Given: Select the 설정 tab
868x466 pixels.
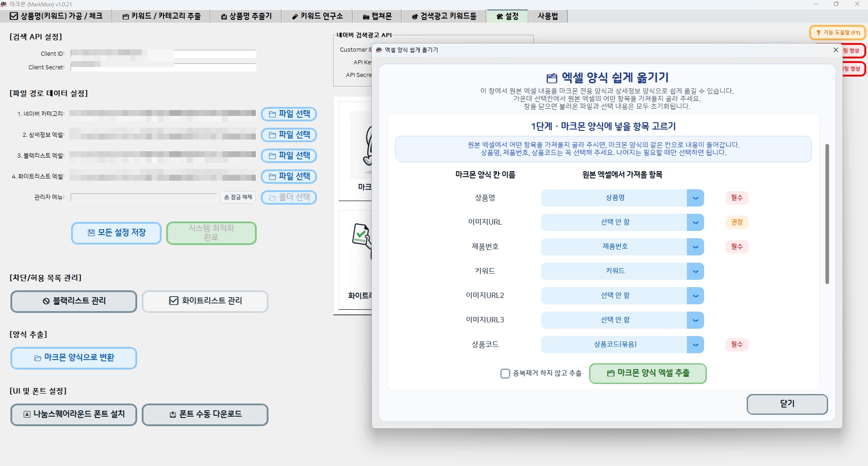Looking at the screenshot, I should (x=507, y=16).
